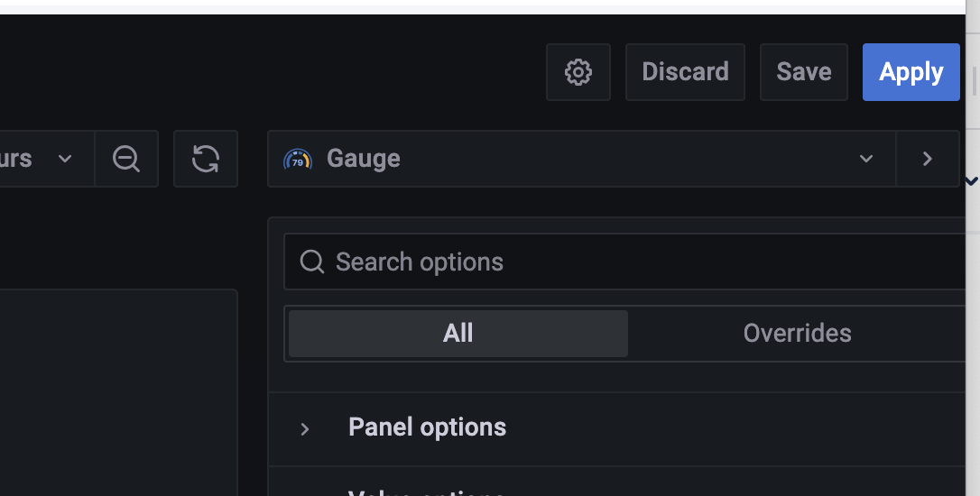980x496 pixels.
Task: Click the zoom out time range icon
Action: [x=126, y=159]
